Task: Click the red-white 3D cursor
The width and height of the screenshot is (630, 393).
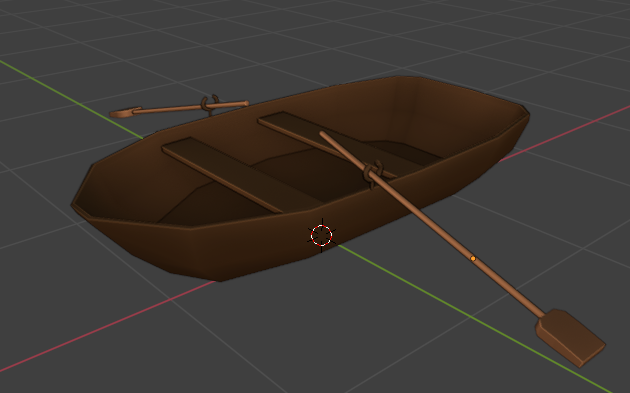Action: (321, 235)
